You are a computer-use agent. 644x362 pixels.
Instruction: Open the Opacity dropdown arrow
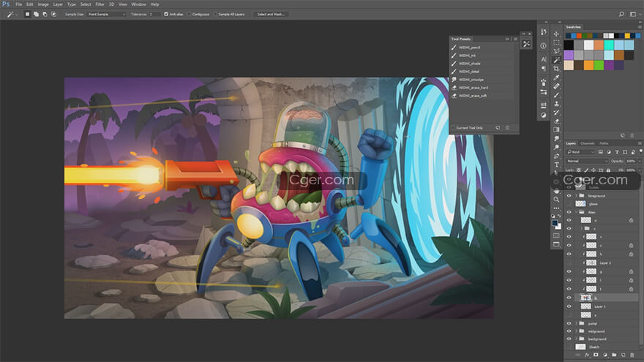[640, 161]
